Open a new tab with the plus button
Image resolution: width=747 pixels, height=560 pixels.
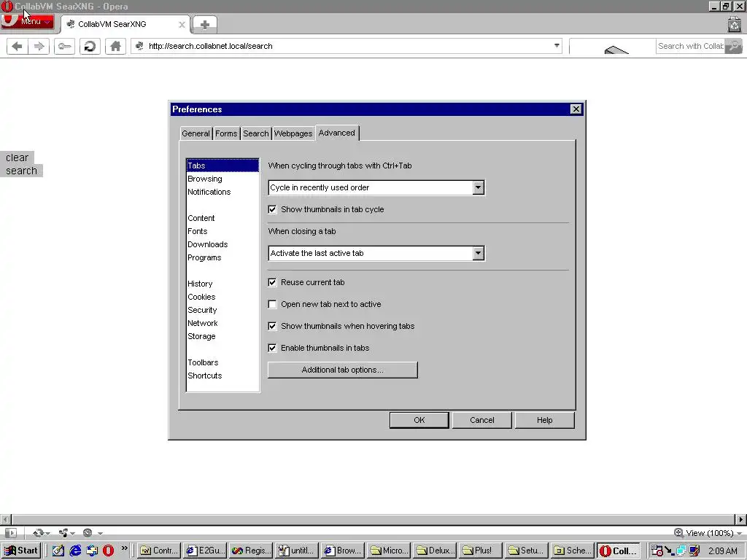[205, 25]
